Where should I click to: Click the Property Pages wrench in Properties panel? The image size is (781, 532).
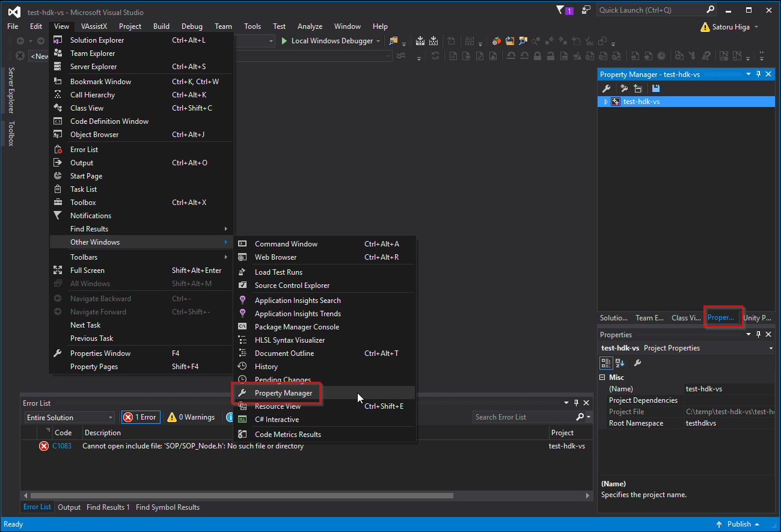[638, 362]
